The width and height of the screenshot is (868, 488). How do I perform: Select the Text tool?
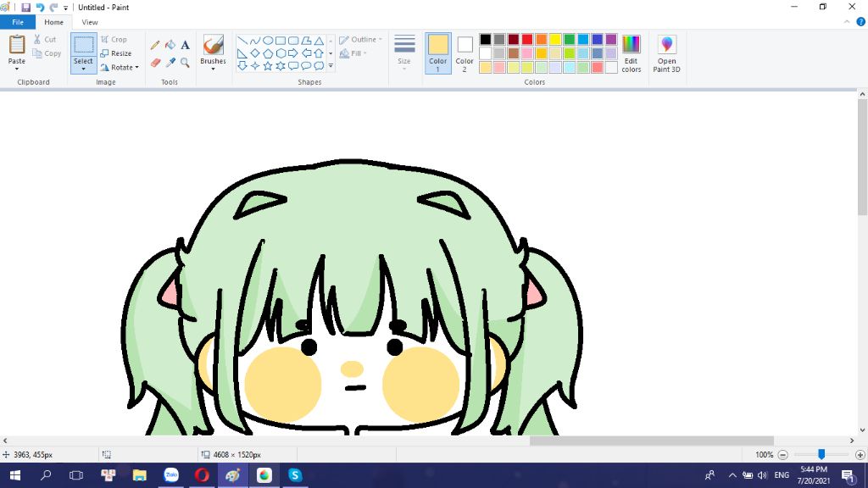coord(185,45)
